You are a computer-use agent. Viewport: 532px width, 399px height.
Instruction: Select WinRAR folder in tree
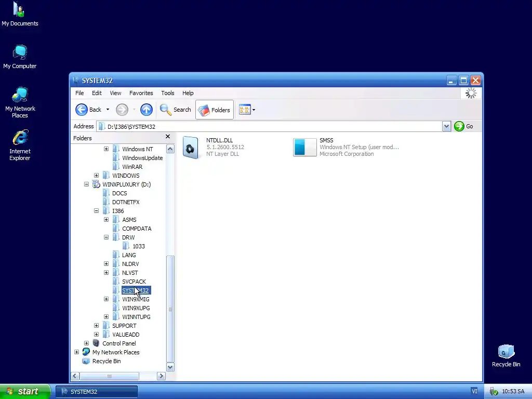coord(132,167)
